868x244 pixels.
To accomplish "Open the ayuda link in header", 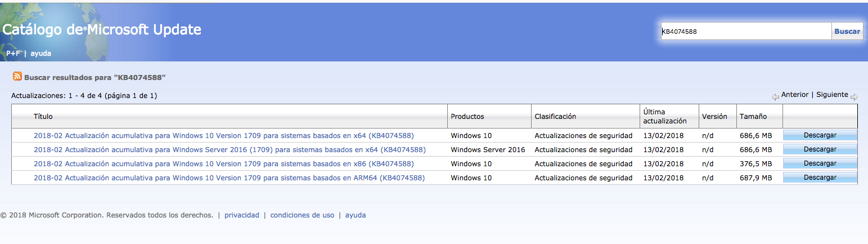I will tap(41, 54).
